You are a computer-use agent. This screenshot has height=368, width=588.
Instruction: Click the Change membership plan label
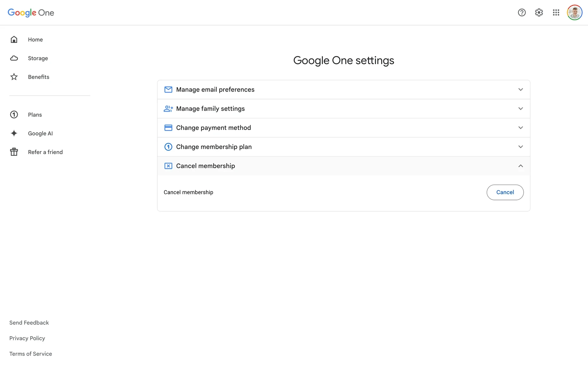pyautogui.click(x=214, y=147)
